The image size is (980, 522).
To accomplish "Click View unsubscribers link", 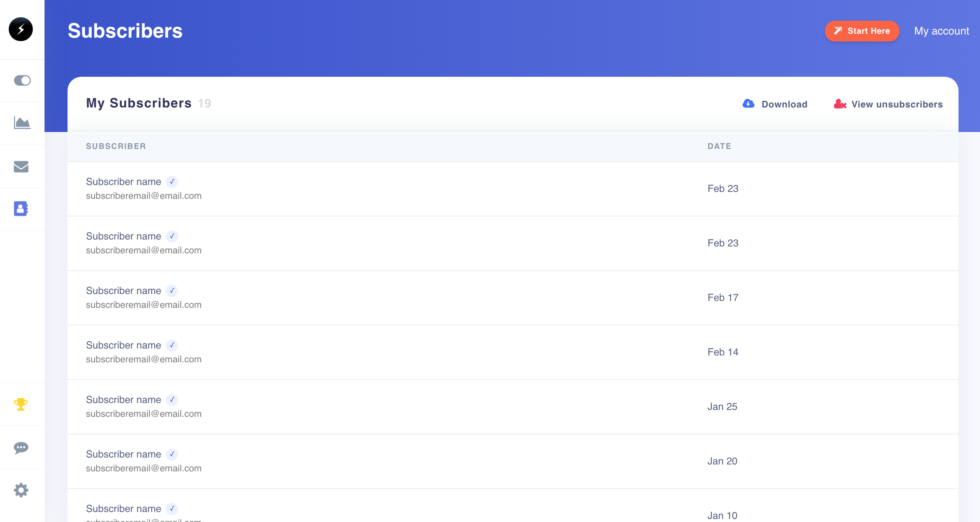I will 897,104.
